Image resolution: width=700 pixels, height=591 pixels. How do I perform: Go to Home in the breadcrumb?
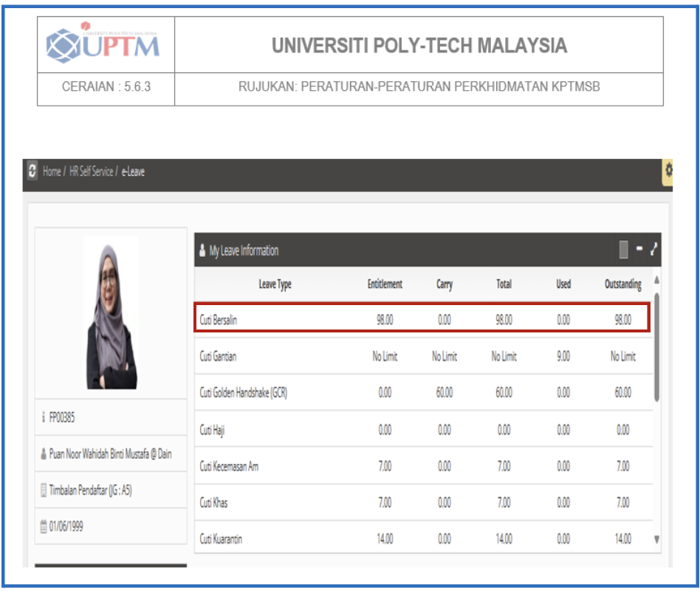click(x=52, y=171)
